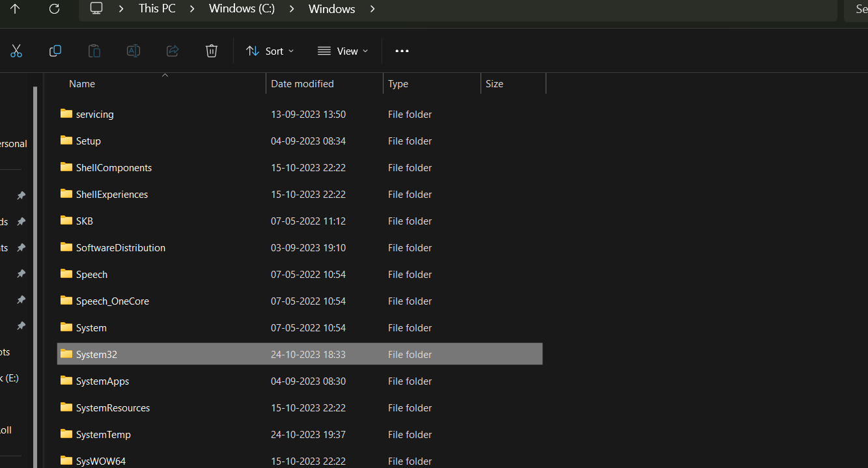
Task: Click date 13-09-2023 13:50 of servicing
Action: 308,114
